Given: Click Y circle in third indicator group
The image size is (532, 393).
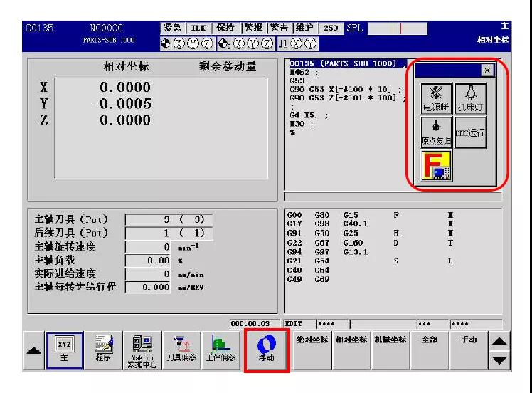Looking at the screenshot, I should tap(310, 43).
